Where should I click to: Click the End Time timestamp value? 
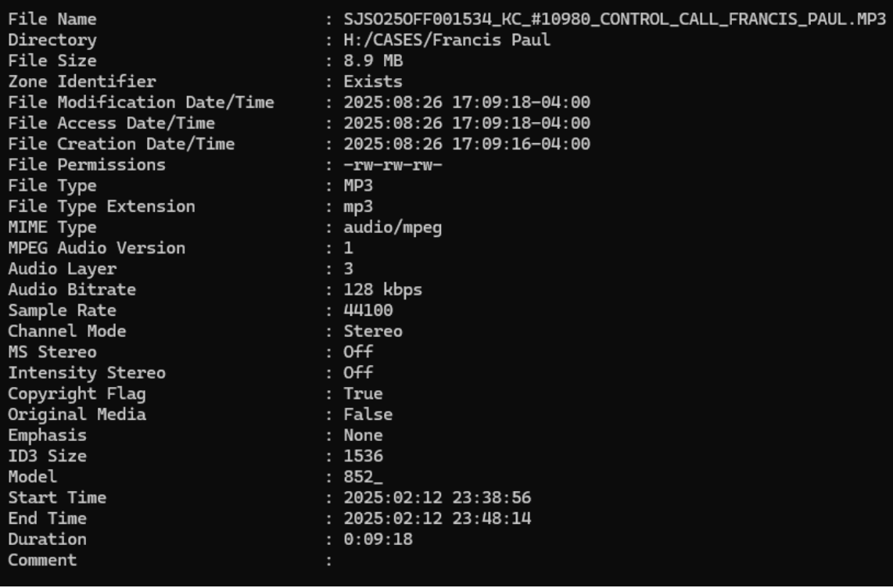pyautogui.click(x=437, y=518)
